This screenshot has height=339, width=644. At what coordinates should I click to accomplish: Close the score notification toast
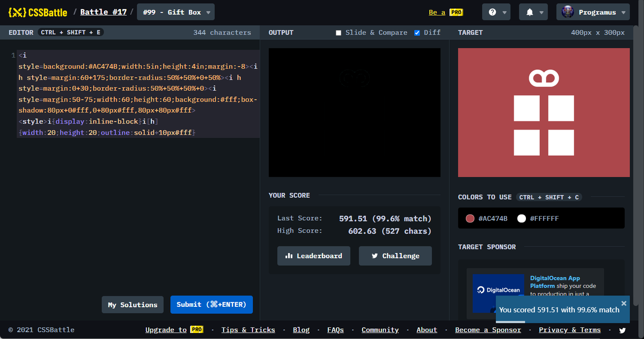624,303
